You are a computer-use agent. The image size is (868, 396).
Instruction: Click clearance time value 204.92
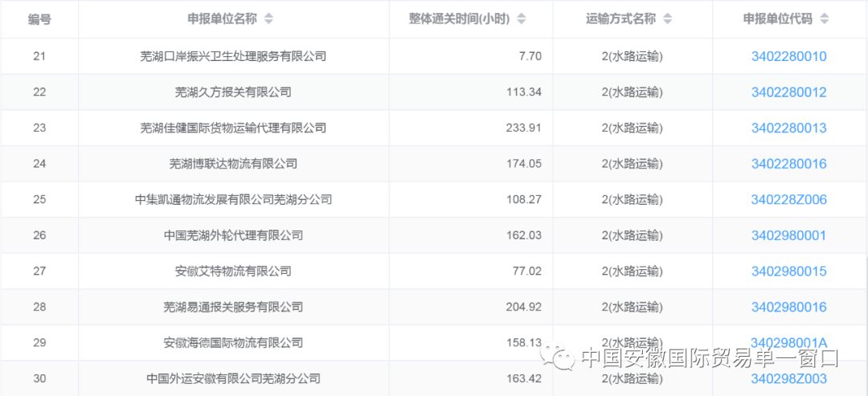(524, 307)
